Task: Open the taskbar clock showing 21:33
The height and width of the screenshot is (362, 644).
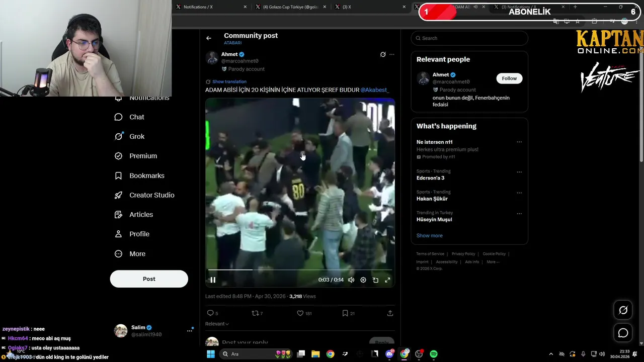Action: coord(620,354)
